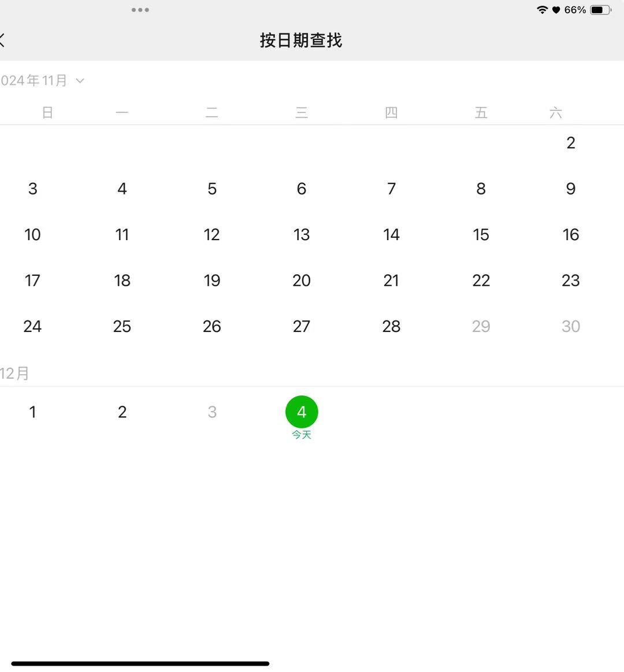This screenshot has width=624, height=672.
Task: Select December 1
Action: (x=32, y=412)
